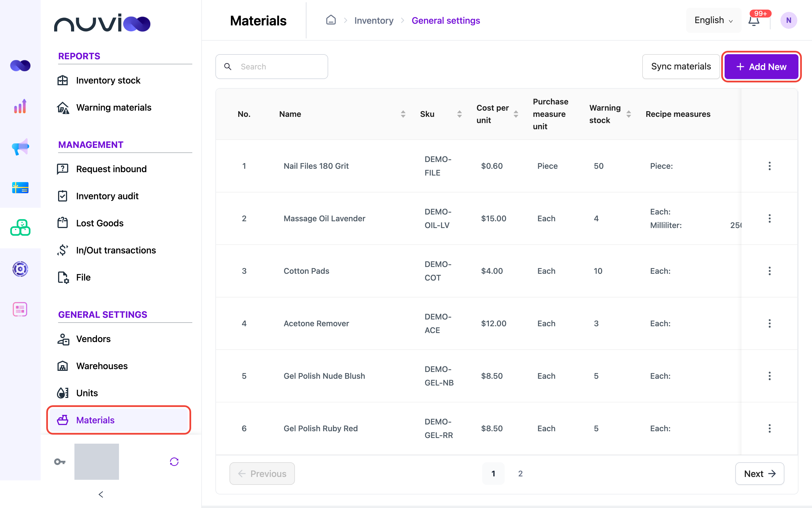Open the analytics bar chart icon in the rail
This screenshot has height=508, width=812.
[20, 106]
